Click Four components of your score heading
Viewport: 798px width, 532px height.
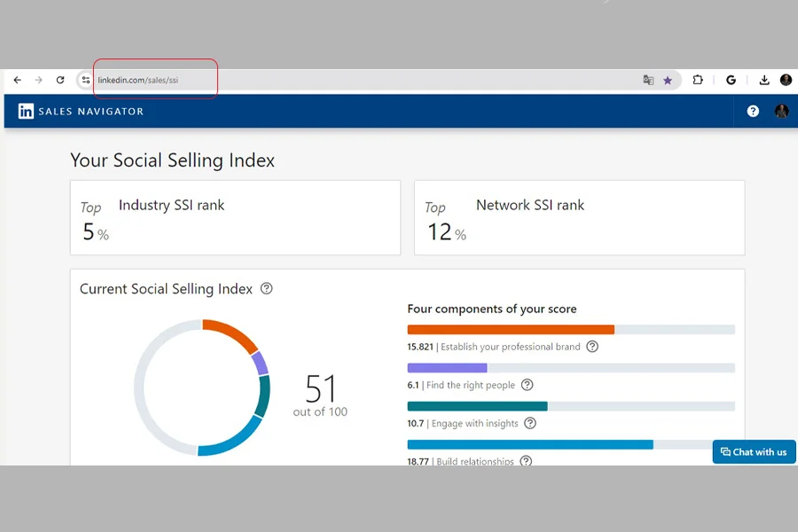pyautogui.click(x=491, y=309)
